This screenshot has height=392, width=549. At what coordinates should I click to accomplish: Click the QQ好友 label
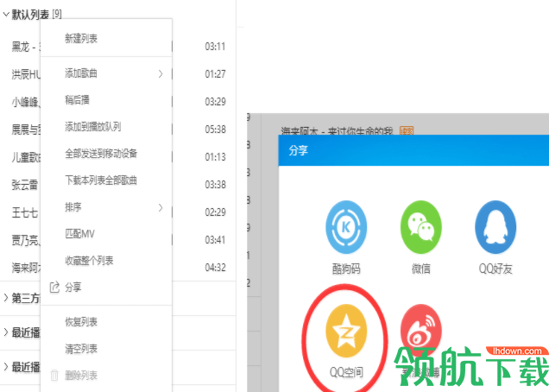point(495,269)
